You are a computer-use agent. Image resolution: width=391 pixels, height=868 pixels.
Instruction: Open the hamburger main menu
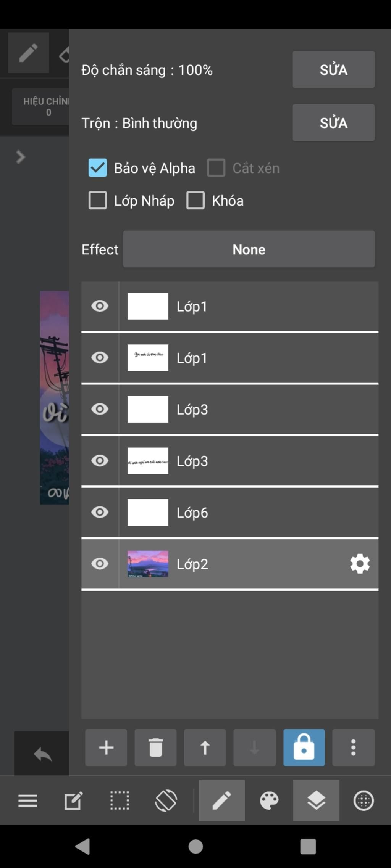28,800
